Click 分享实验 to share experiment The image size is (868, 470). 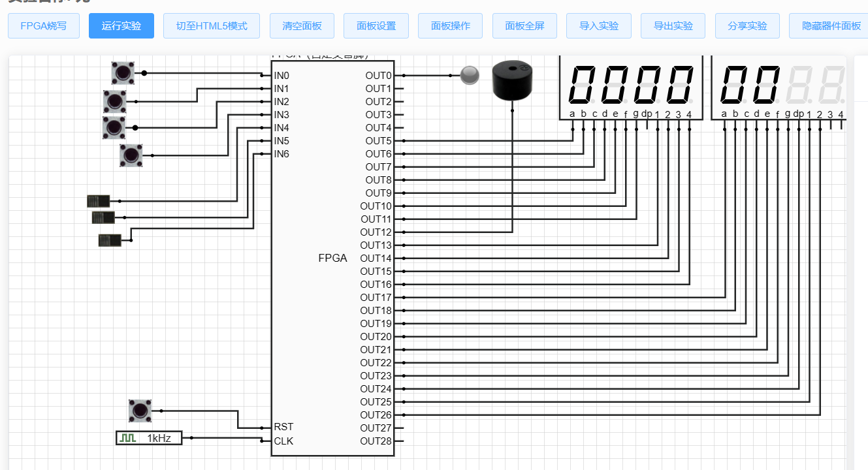pos(748,26)
